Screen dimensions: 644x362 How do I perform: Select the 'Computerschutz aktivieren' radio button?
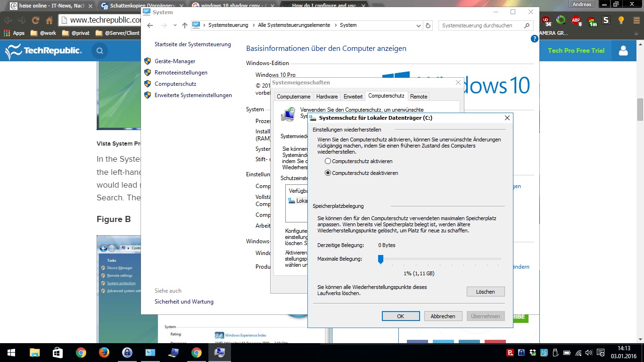[328, 161]
